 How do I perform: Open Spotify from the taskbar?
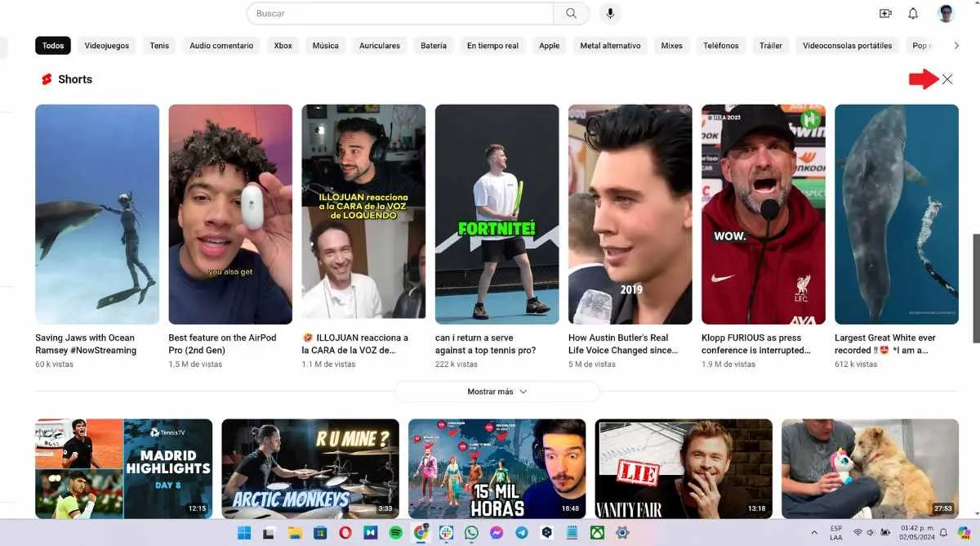(396, 533)
